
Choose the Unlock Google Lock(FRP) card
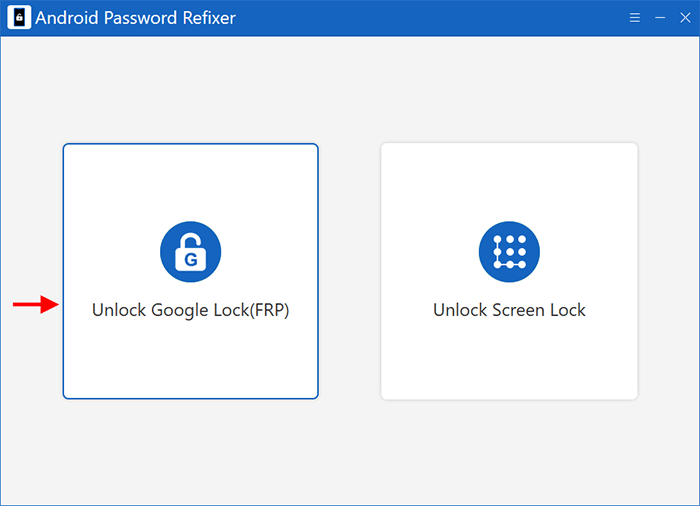[x=191, y=271]
